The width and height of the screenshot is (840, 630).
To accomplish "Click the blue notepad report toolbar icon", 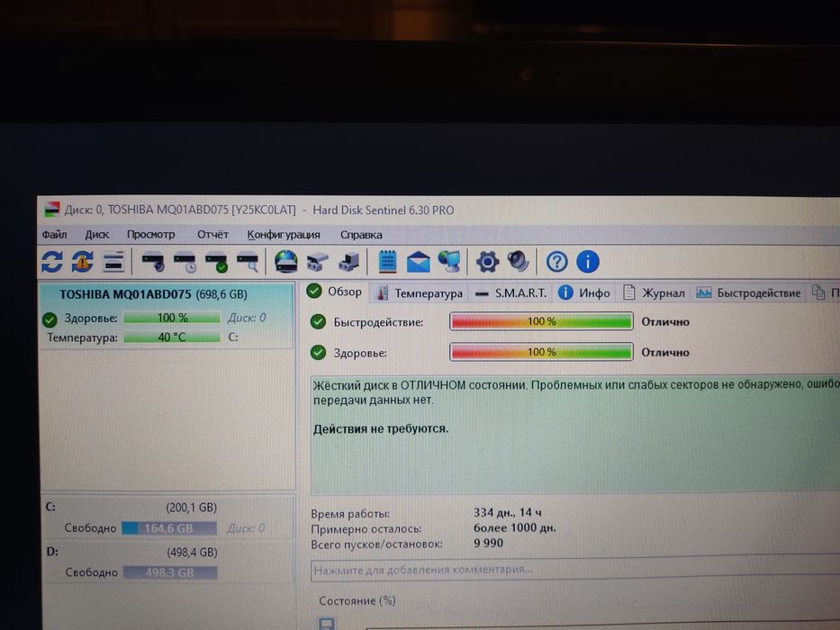I will pos(387,261).
